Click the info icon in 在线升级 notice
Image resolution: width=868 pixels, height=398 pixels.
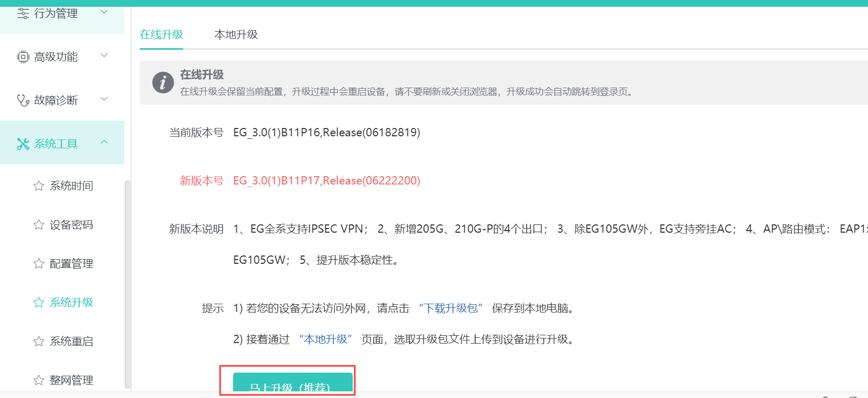pyautogui.click(x=163, y=82)
